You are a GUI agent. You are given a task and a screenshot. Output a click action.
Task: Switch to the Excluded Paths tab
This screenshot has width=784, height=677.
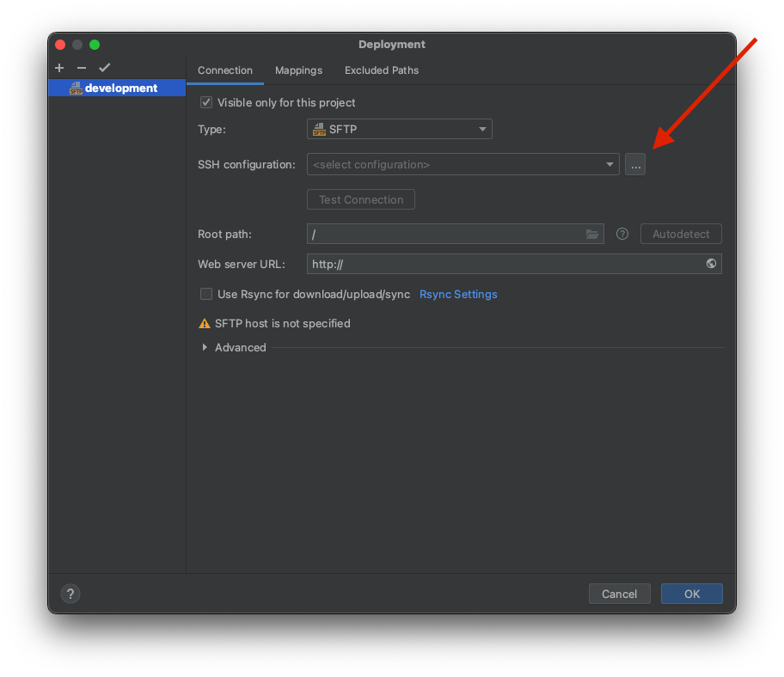[x=382, y=70]
